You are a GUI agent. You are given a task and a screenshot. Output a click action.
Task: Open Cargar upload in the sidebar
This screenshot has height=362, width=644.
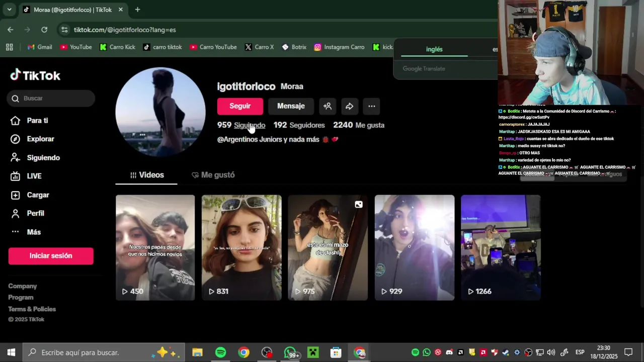pos(30,195)
